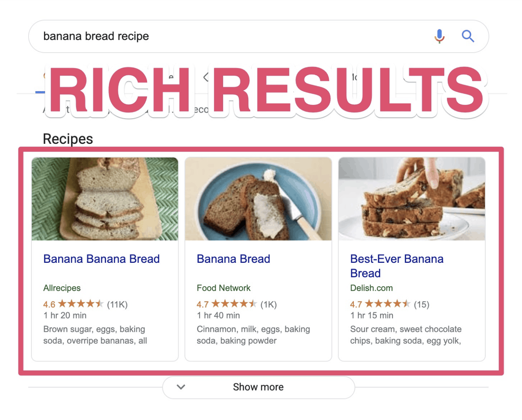The image size is (522, 420).
Task: Collapse or expand the Recipes carousel via its chevron
Action: 180,387
